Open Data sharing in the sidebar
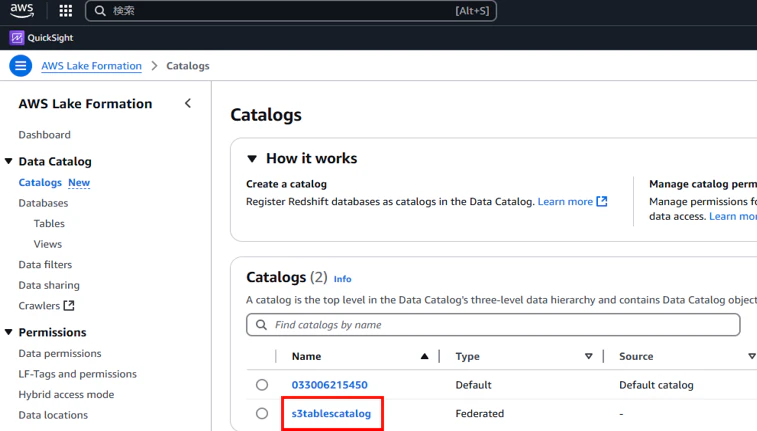The width and height of the screenshot is (757, 431). tap(49, 285)
